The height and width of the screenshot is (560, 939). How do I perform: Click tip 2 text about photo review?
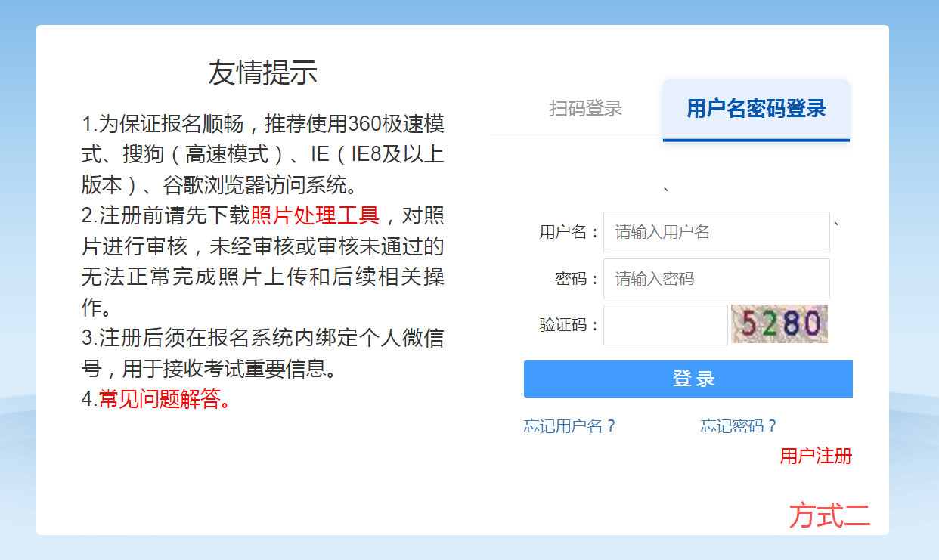262,261
